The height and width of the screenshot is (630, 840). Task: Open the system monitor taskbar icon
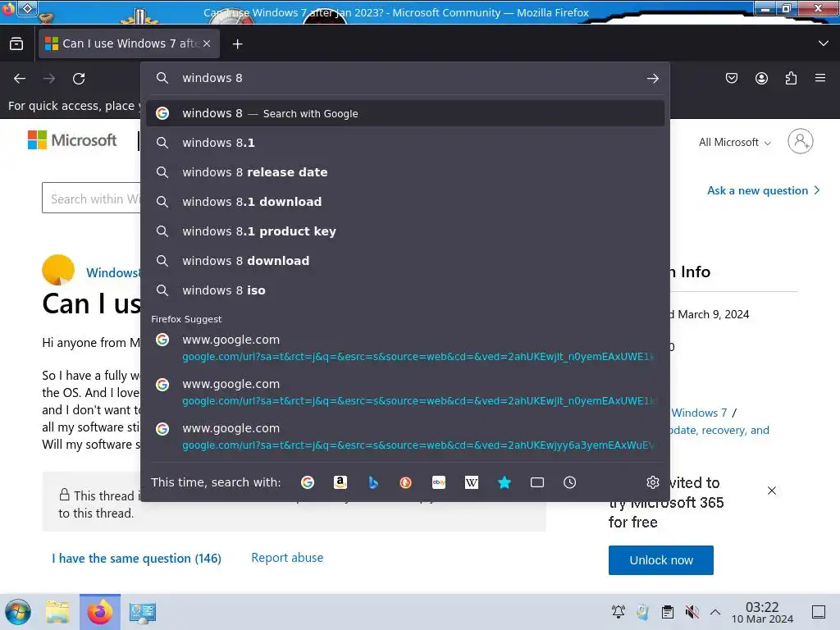tap(143, 612)
